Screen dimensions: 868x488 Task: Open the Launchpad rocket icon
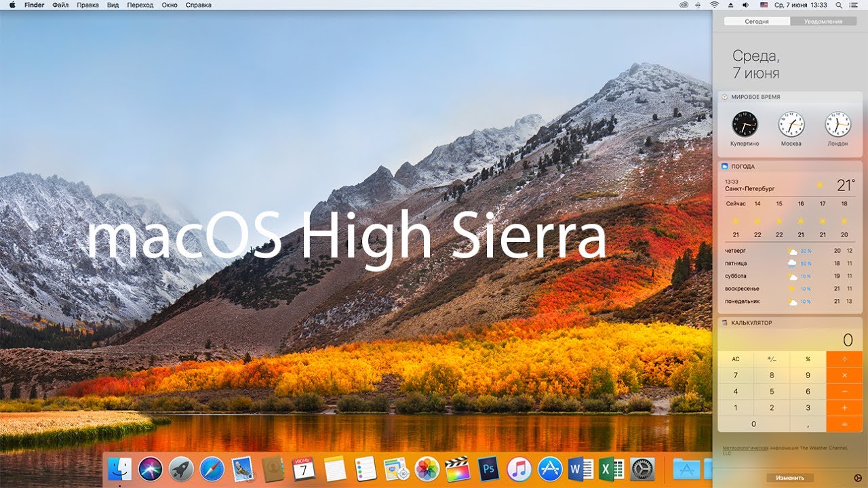click(181, 469)
